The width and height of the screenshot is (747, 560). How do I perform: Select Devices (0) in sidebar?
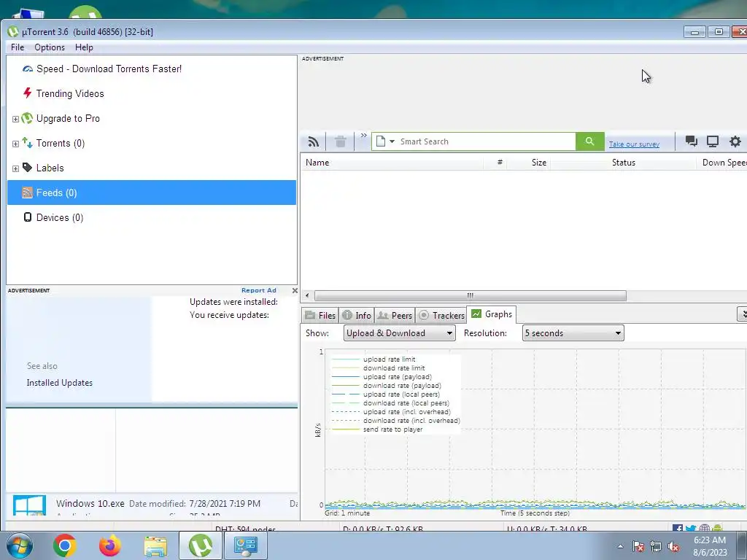click(60, 217)
